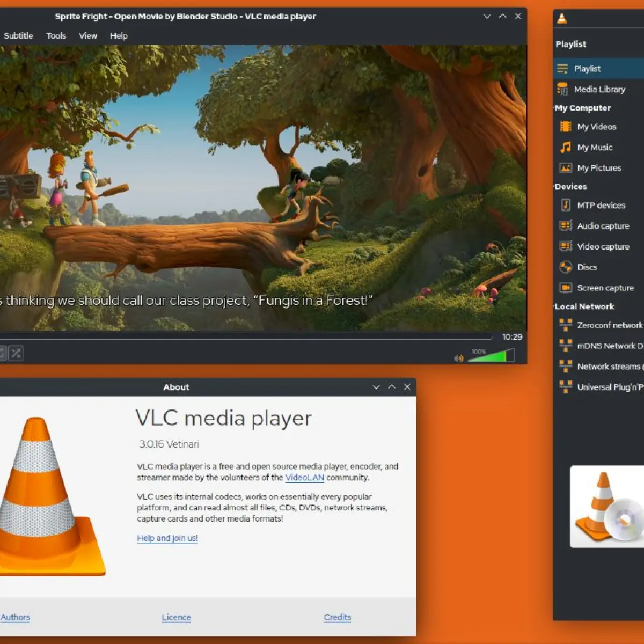Select Playlist in the sidebar
The width and height of the screenshot is (644, 644).
598,69
